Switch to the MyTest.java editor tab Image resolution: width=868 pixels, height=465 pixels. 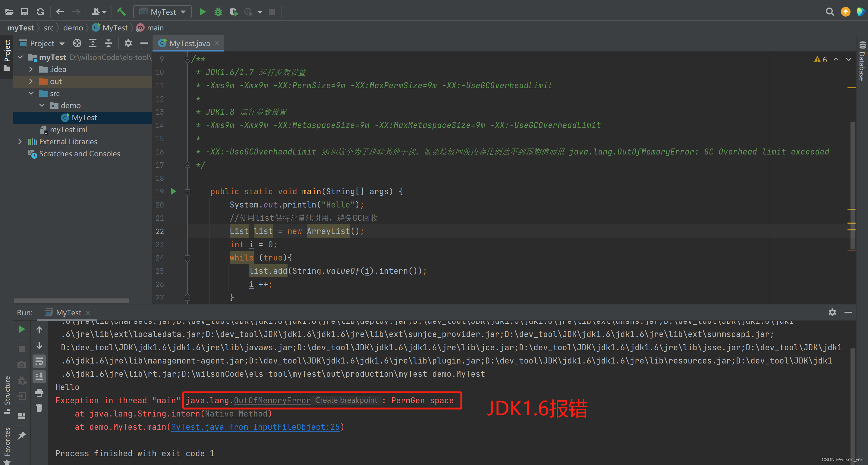[189, 43]
